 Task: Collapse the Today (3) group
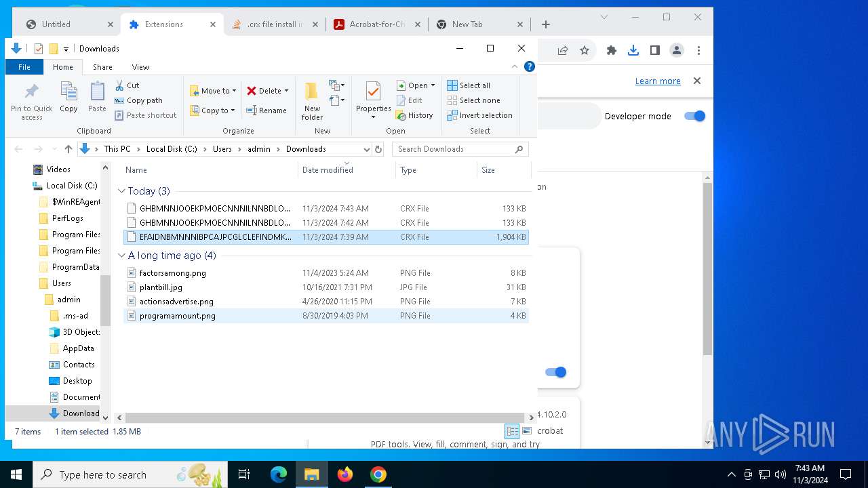coord(122,191)
